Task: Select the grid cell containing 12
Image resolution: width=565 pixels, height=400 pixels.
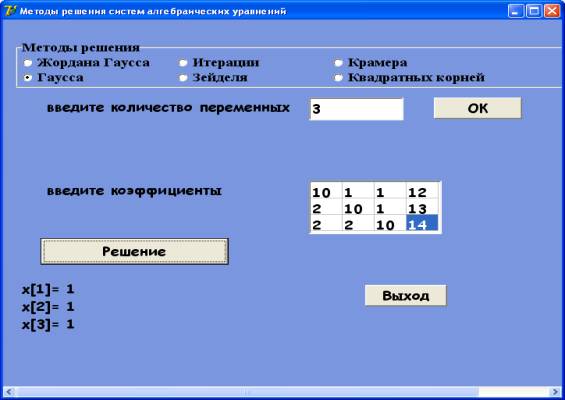Action: point(422,191)
